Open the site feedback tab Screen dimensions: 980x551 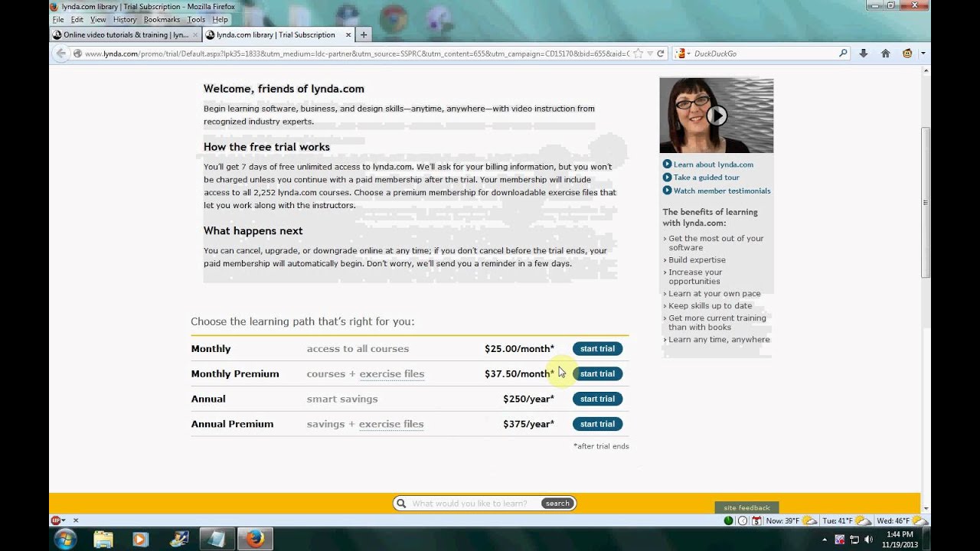coord(746,507)
